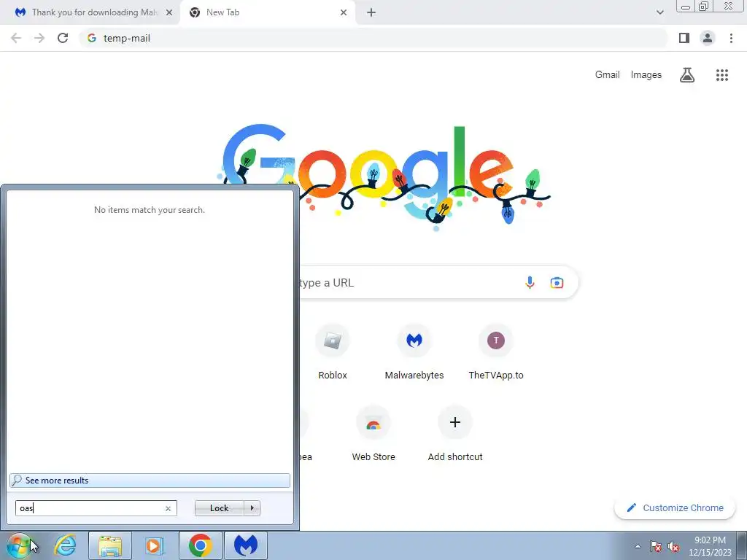Start voice search with microphone
747x560 pixels.
pos(530,282)
